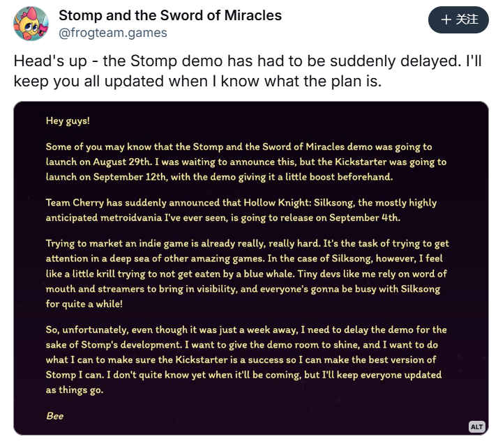Open the ALT text badge on the image
This screenshot has width=498, height=448.
point(476,426)
